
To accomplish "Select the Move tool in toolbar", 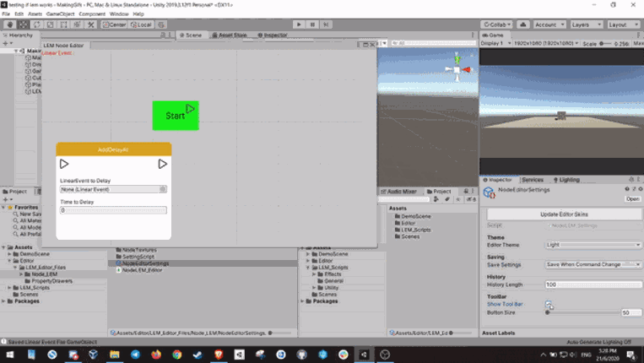I will pyautogui.click(x=24, y=24).
